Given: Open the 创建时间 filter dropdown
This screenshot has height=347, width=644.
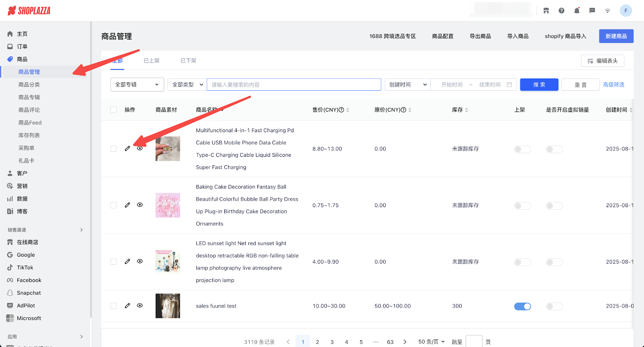Looking at the screenshot, I should point(408,85).
